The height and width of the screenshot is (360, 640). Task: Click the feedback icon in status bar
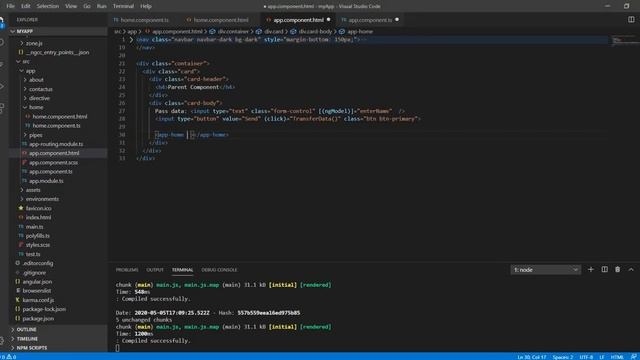[633, 357]
